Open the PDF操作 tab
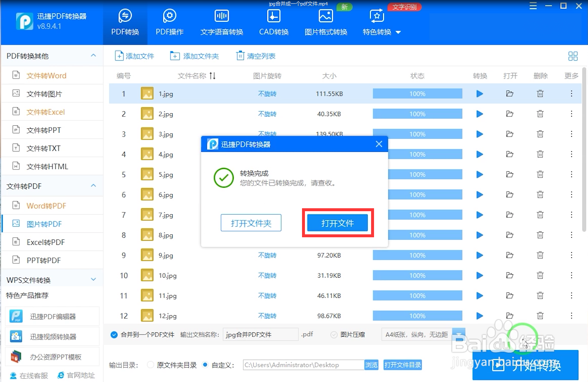588x382 pixels. [170, 23]
